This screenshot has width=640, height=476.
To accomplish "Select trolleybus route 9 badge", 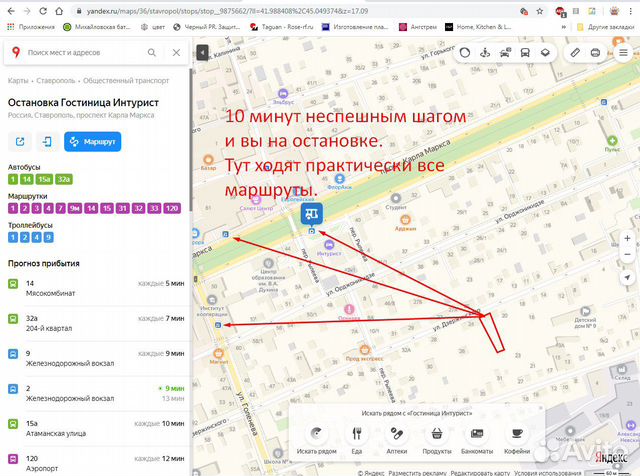I will (x=49, y=237).
